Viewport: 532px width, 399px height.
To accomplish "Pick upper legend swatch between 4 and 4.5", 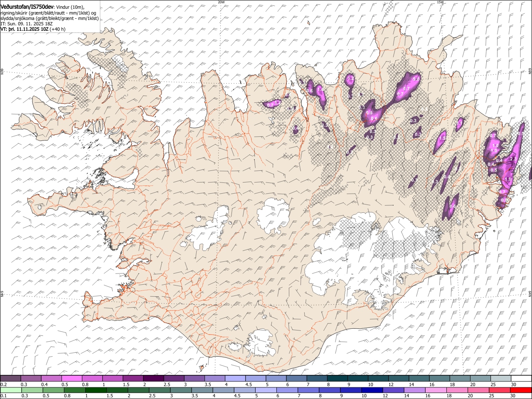I will click(235, 379).
